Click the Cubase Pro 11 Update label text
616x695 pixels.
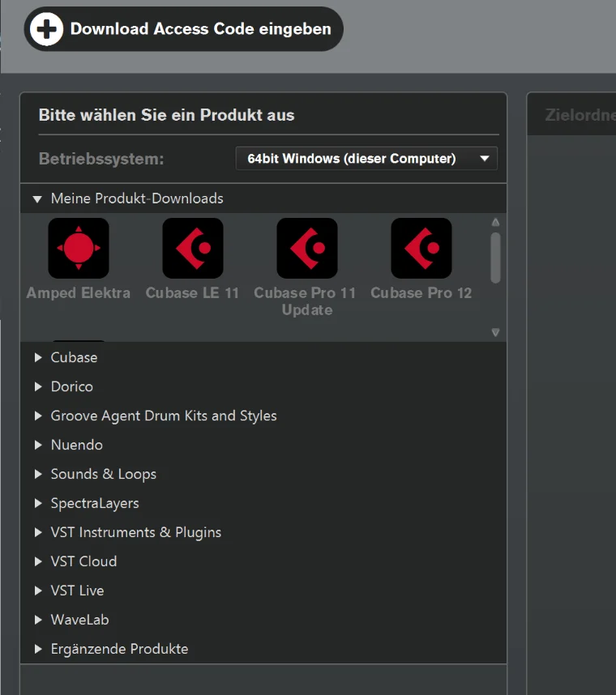pyautogui.click(x=305, y=301)
